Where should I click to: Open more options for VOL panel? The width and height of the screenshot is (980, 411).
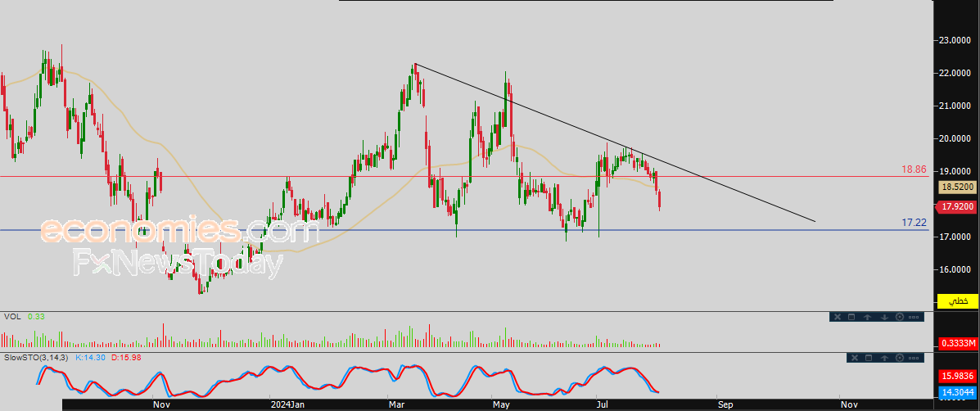[x=915, y=317]
